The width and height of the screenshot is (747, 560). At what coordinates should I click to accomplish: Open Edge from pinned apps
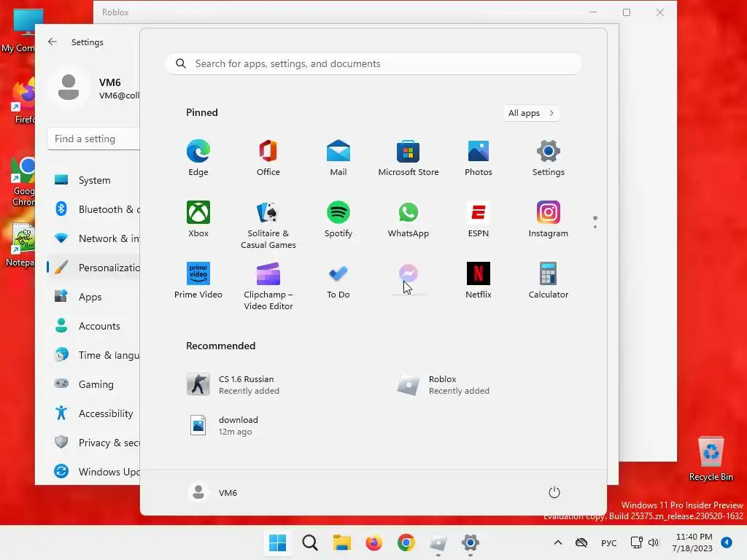[198, 158]
